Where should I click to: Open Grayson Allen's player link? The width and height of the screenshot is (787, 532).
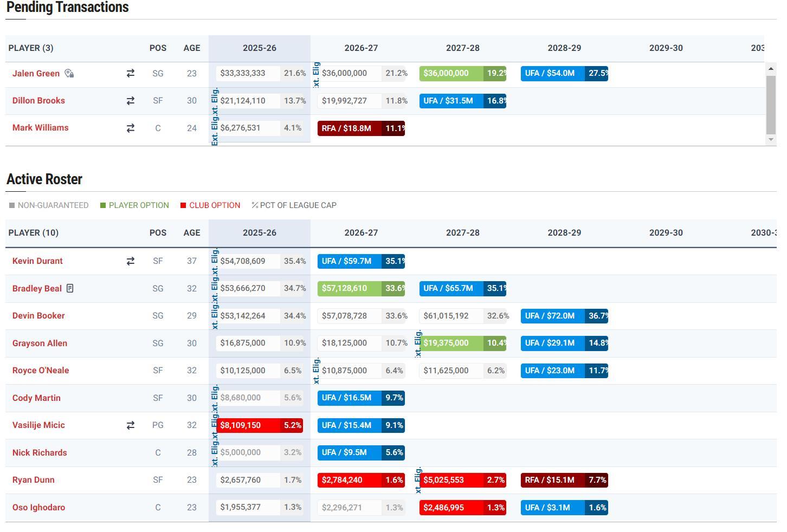pos(40,343)
